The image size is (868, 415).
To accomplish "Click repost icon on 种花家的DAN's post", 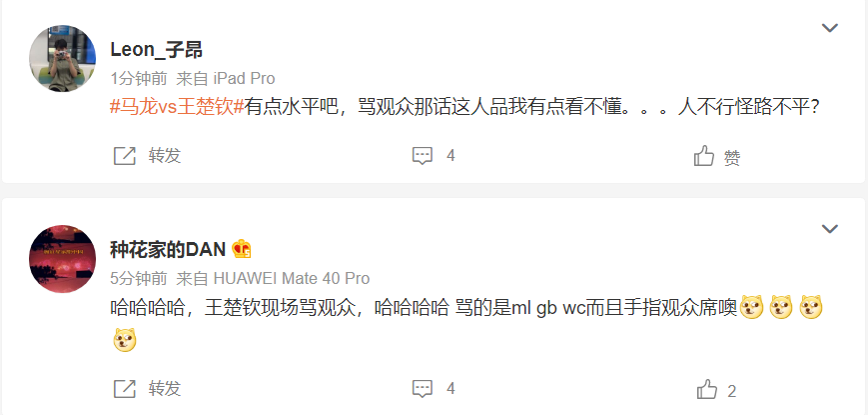I will 125,389.
